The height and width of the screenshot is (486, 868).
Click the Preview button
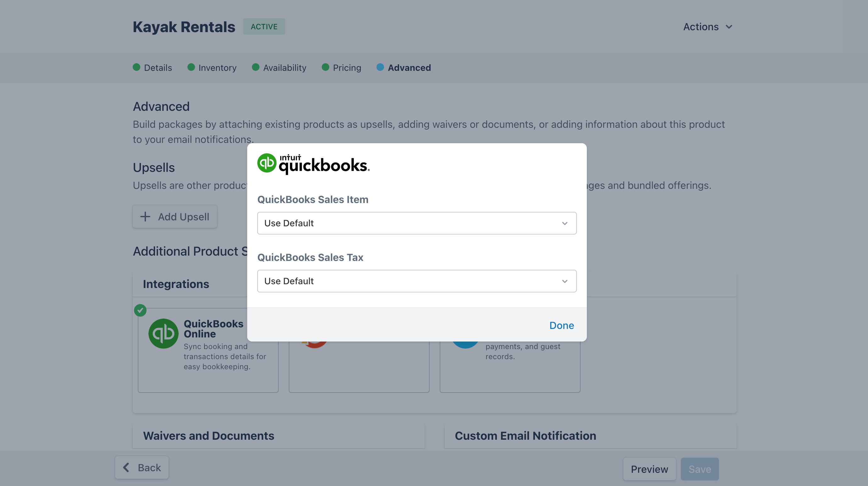[649, 469]
